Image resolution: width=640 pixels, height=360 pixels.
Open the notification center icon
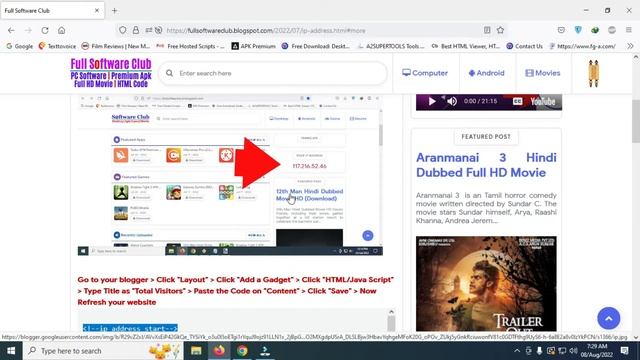tap(624, 351)
